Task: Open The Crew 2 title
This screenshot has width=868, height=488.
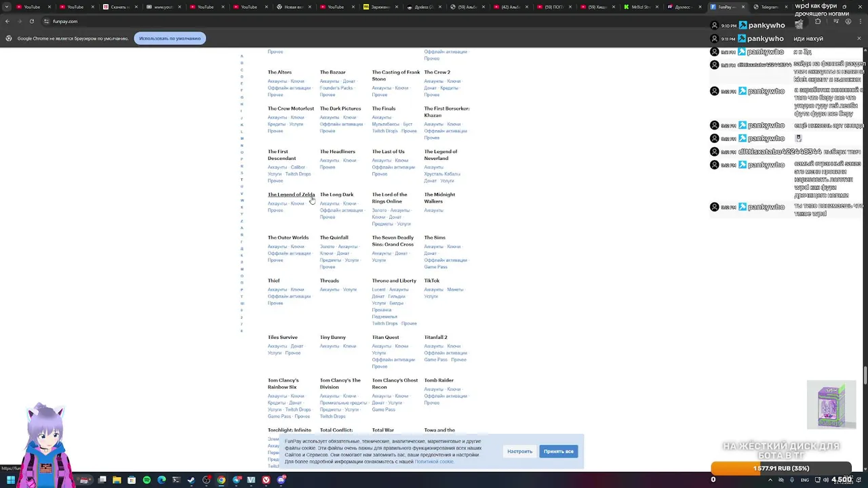Action: point(437,72)
